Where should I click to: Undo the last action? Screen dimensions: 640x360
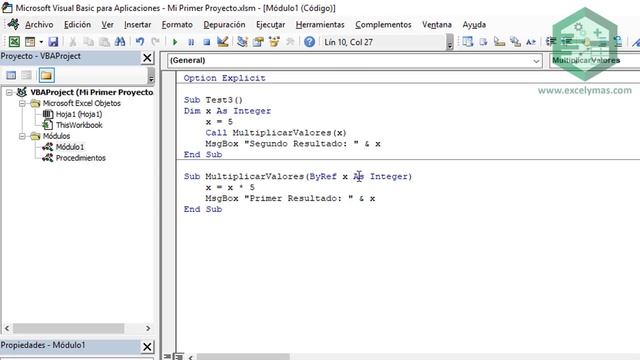[x=140, y=42]
